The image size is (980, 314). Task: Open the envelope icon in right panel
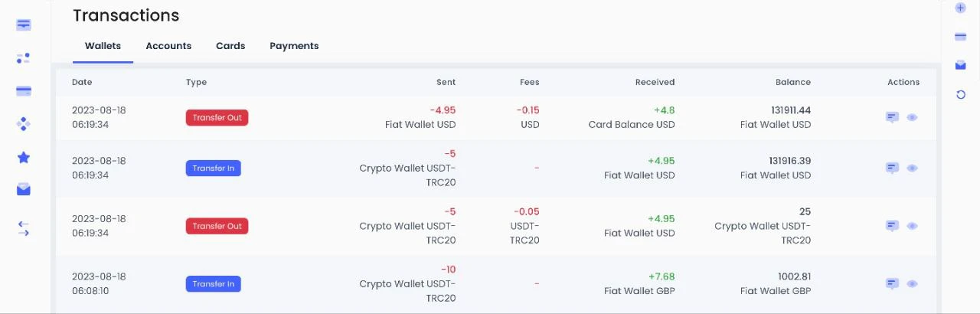click(961, 65)
